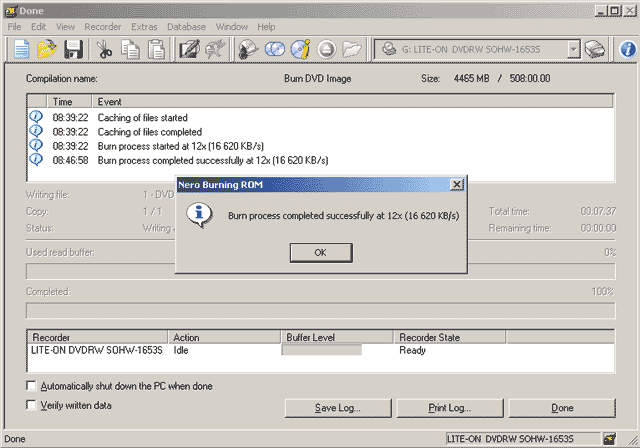Click the status bar recorder icon
Screen dimensions: 640x448
pyautogui.click(x=609, y=439)
